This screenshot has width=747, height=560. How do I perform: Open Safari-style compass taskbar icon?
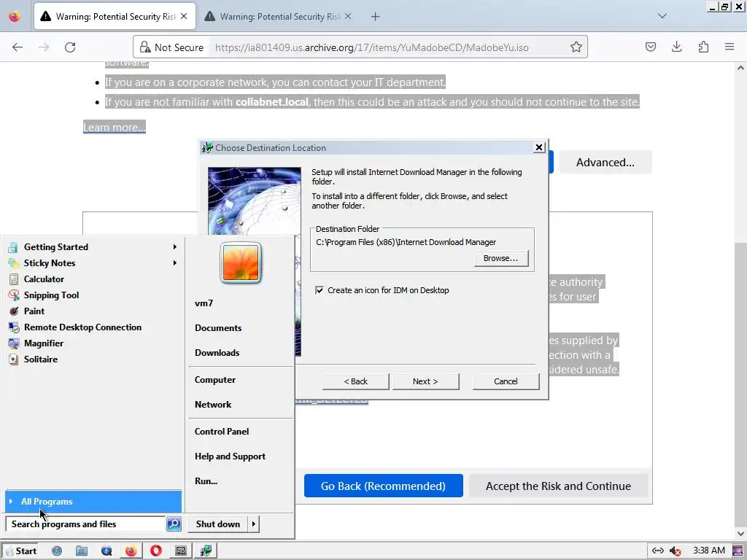[x=57, y=551]
